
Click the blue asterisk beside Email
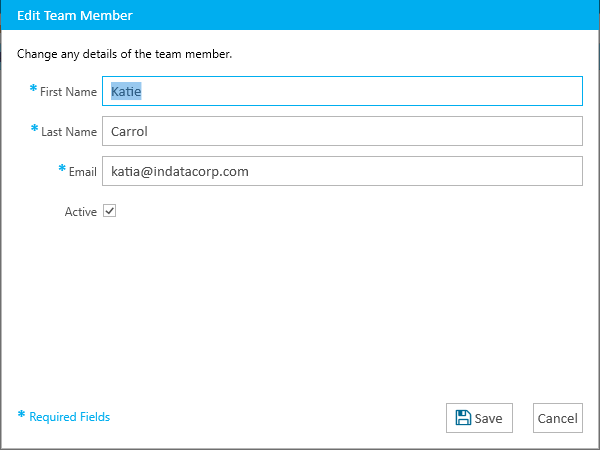coord(62,168)
